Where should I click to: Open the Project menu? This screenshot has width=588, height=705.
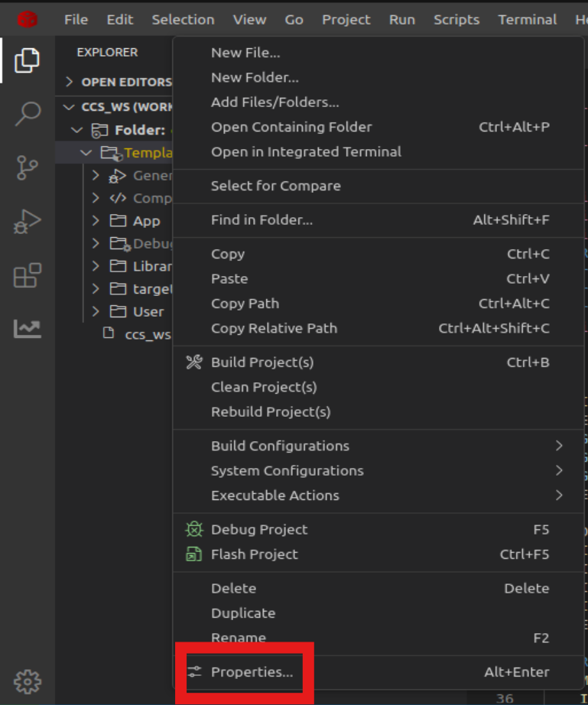[x=346, y=19]
